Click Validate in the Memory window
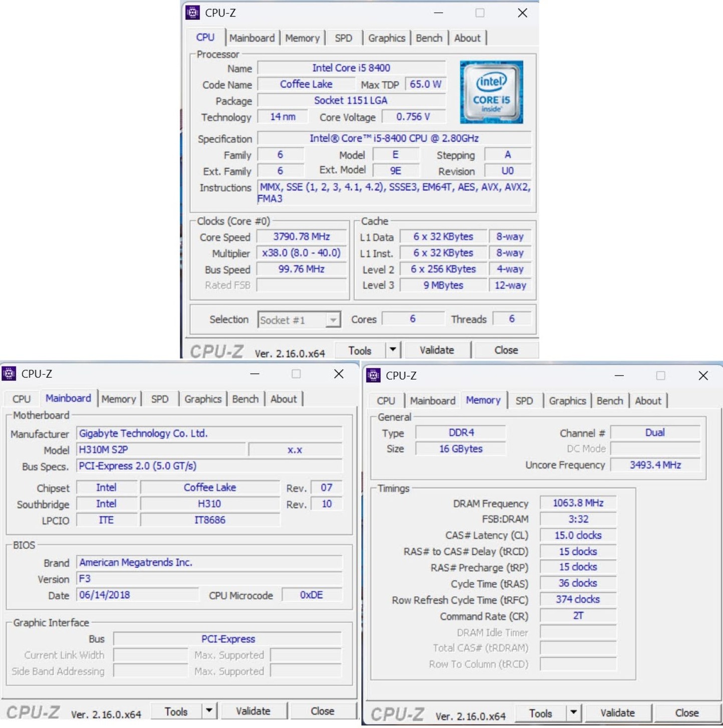Image resolution: width=723 pixels, height=728 pixels. [x=617, y=712]
